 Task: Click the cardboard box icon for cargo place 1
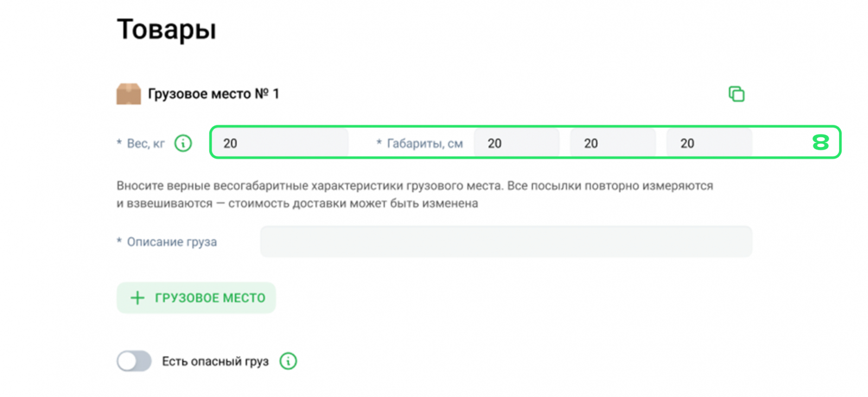[x=129, y=94]
